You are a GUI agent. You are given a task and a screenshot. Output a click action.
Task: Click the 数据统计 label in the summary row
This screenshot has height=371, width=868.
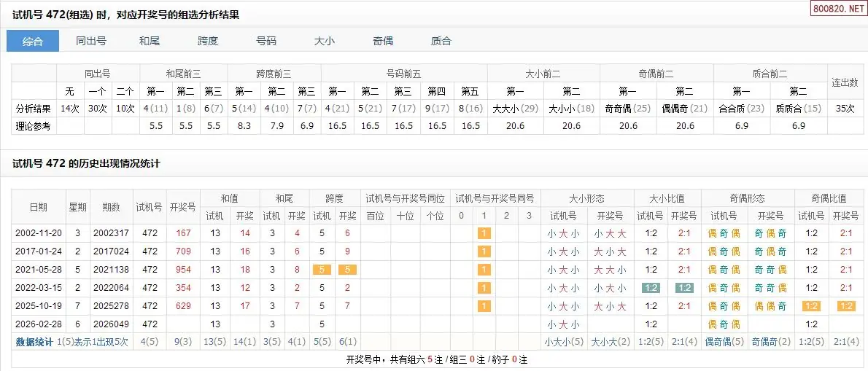tap(34, 342)
